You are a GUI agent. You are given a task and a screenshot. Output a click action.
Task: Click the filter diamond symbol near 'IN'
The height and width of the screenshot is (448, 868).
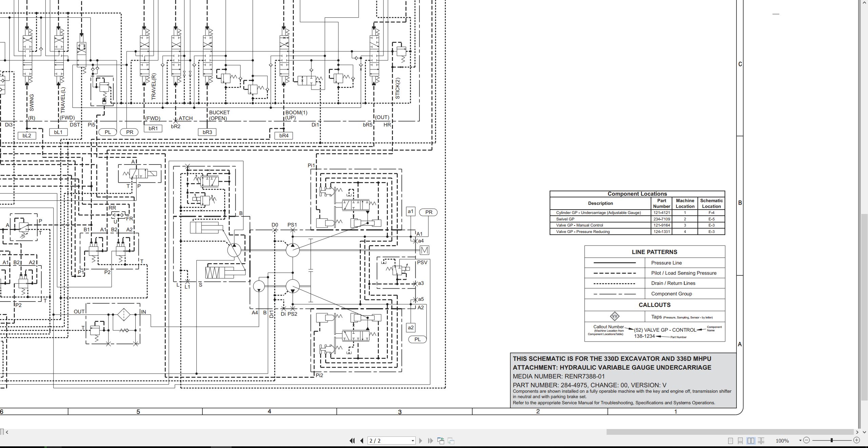coord(124,314)
